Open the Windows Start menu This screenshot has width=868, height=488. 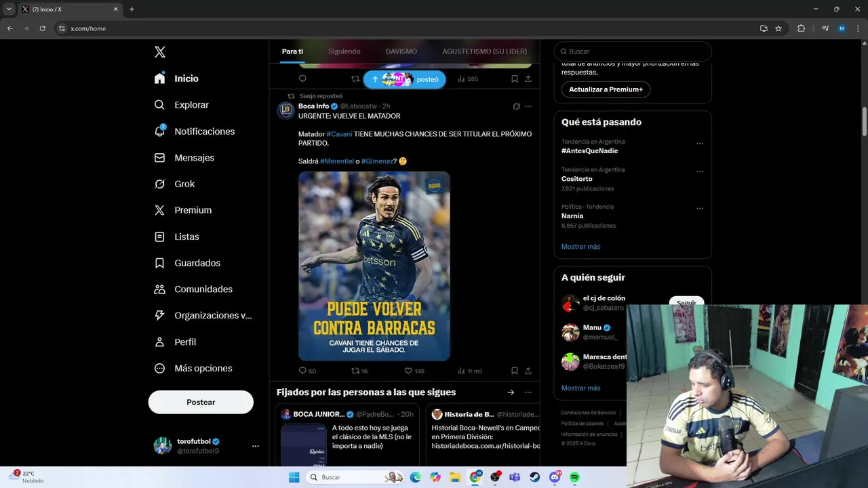tap(294, 477)
